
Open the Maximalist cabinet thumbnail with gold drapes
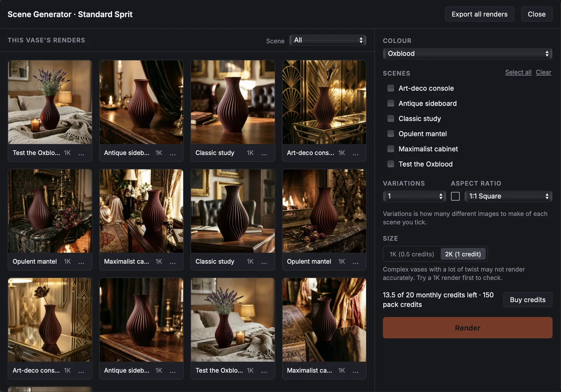point(324,320)
